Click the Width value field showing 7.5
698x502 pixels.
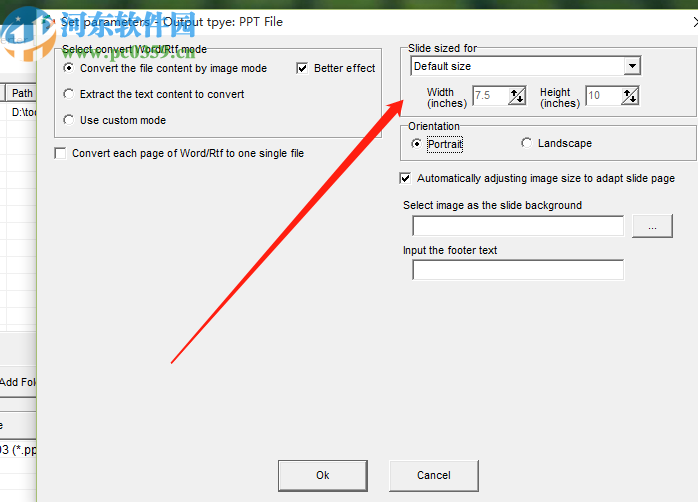tap(490, 96)
